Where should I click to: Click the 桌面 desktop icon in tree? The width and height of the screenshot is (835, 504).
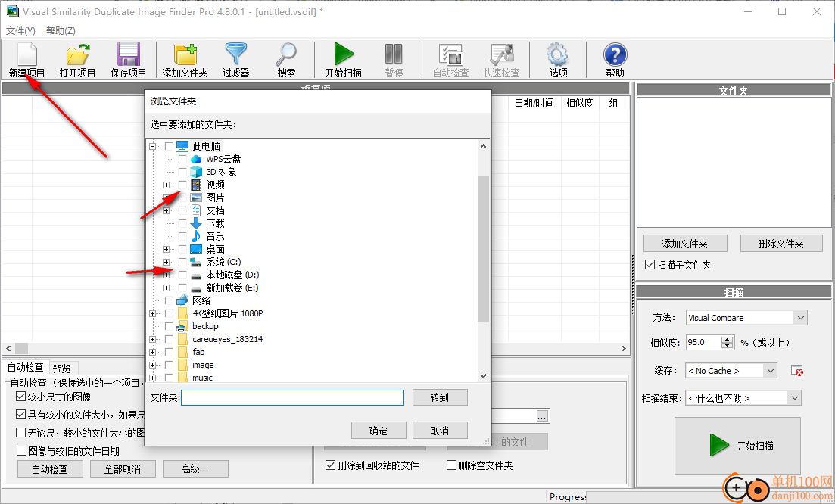click(197, 249)
